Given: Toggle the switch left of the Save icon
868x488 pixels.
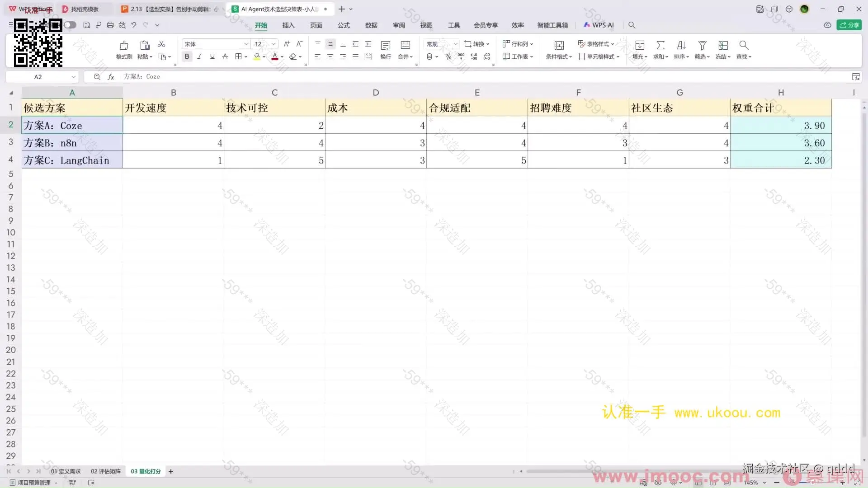Looking at the screenshot, I should (x=70, y=25).
